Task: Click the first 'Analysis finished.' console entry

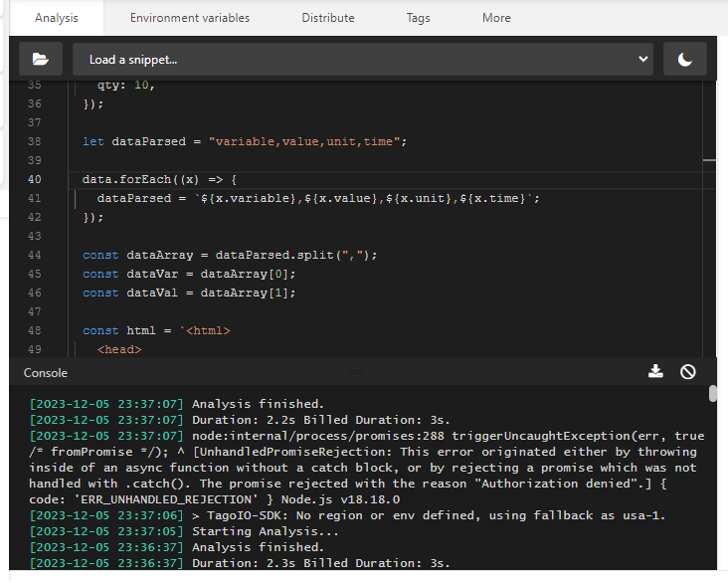Action: [258, 404]
